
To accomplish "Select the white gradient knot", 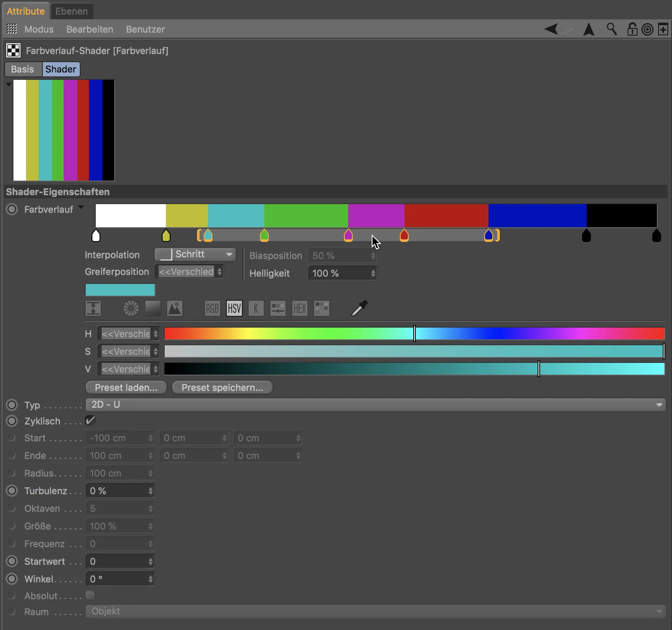I will 96,236.
